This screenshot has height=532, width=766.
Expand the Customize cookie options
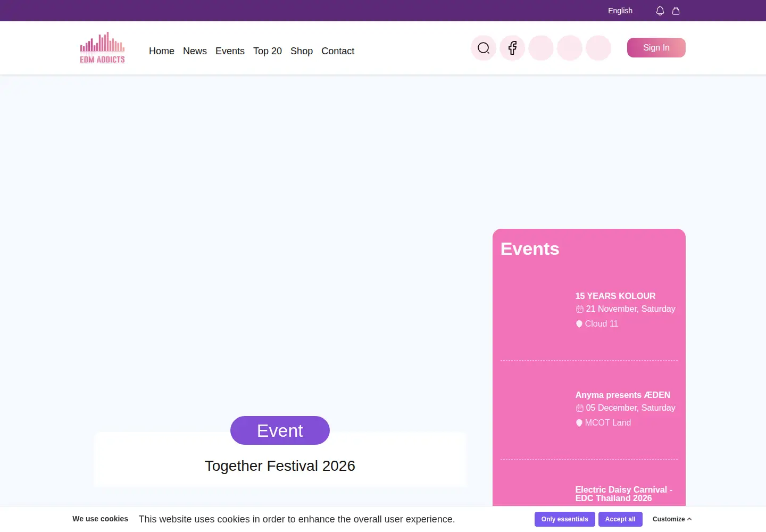pyautogui.click(x=672, y=519)
